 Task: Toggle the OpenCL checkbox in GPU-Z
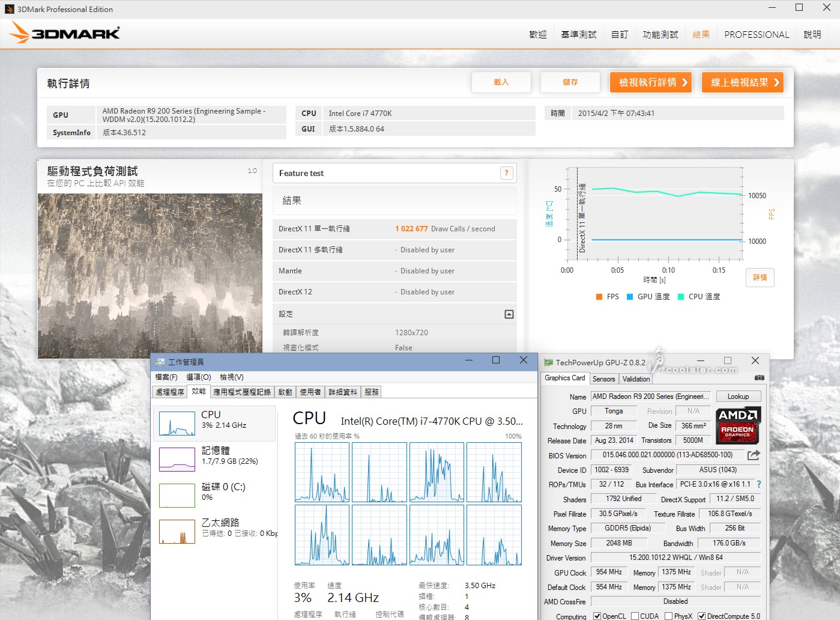pyautogui.click(x=597, y=616)
